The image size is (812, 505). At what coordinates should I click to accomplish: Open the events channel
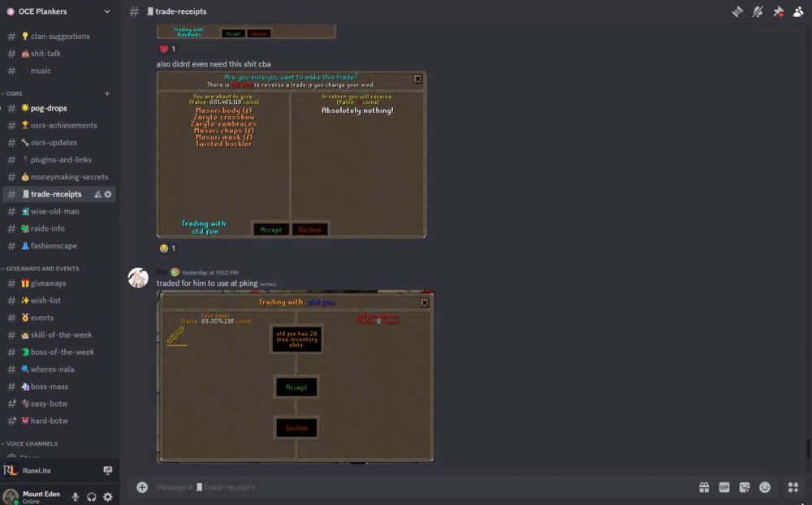click(59, 317)
